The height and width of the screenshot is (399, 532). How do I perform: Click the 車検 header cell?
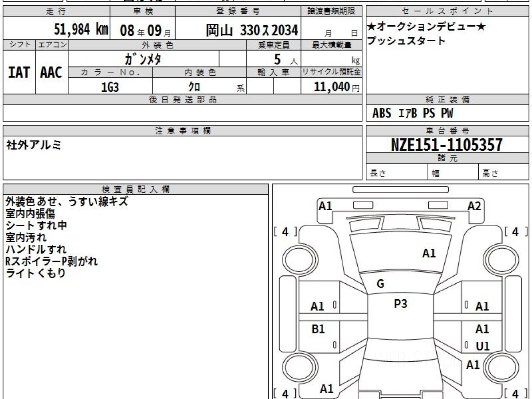coord(142,11)
